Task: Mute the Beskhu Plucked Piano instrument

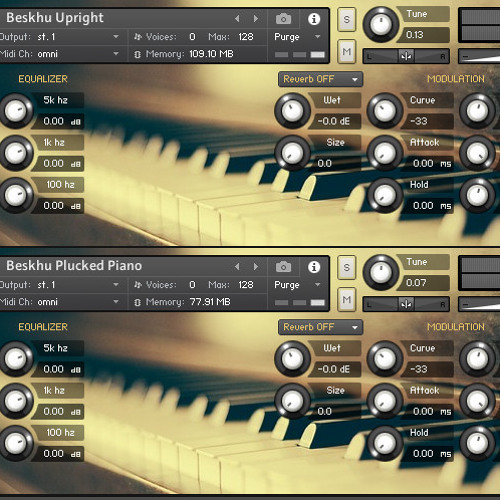Action: click(347, 299)
